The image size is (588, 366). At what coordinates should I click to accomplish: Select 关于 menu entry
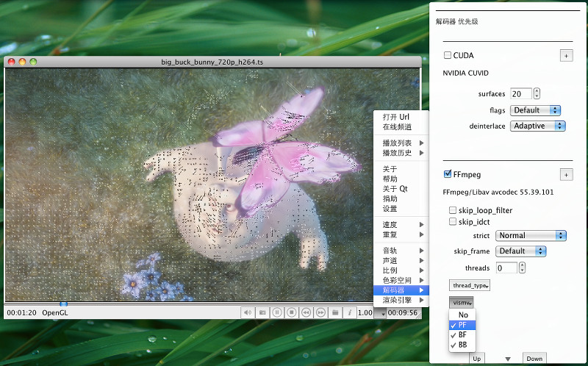click(x=401, y=169)
